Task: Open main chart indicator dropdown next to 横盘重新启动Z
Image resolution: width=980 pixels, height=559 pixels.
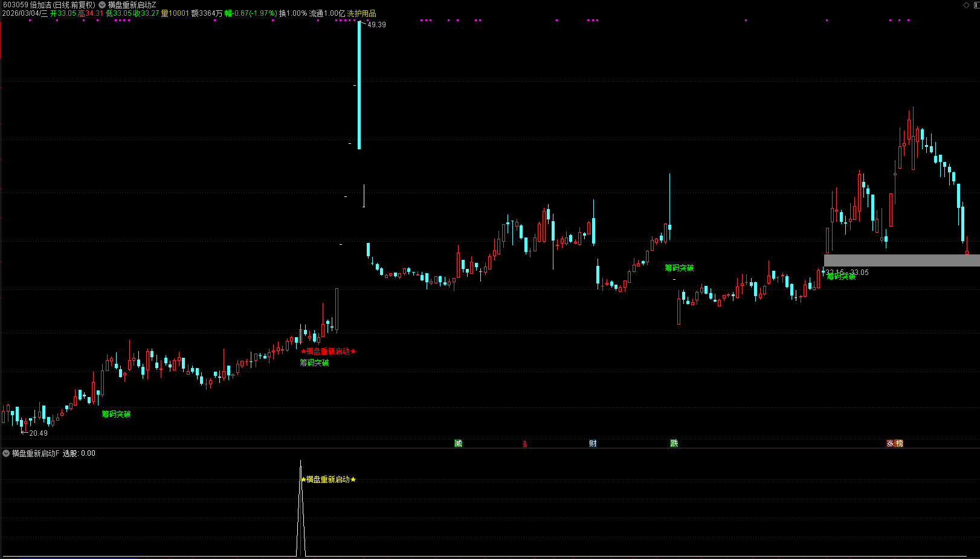Action: (102, 5)
